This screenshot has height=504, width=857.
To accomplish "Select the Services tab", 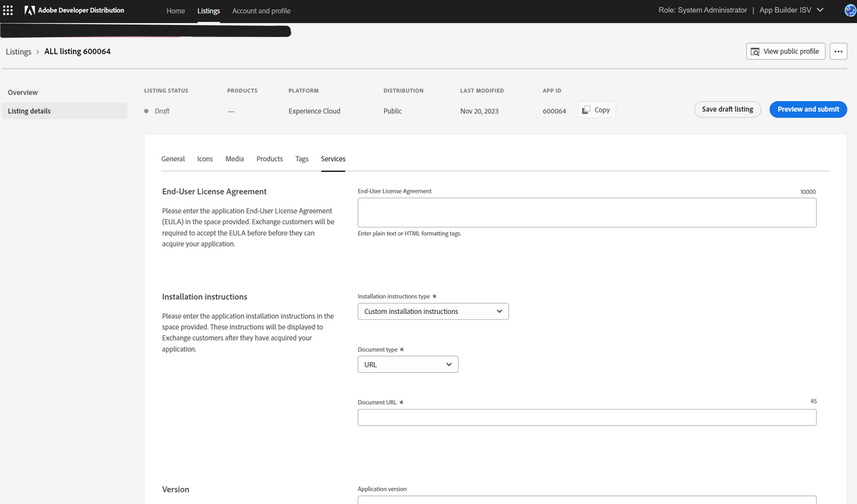I will [x=333, y=159].
